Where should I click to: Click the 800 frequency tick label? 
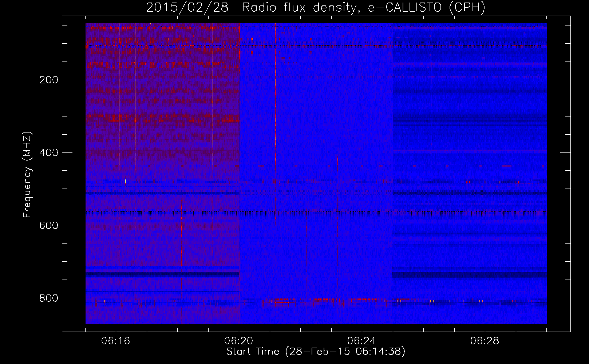49,298
